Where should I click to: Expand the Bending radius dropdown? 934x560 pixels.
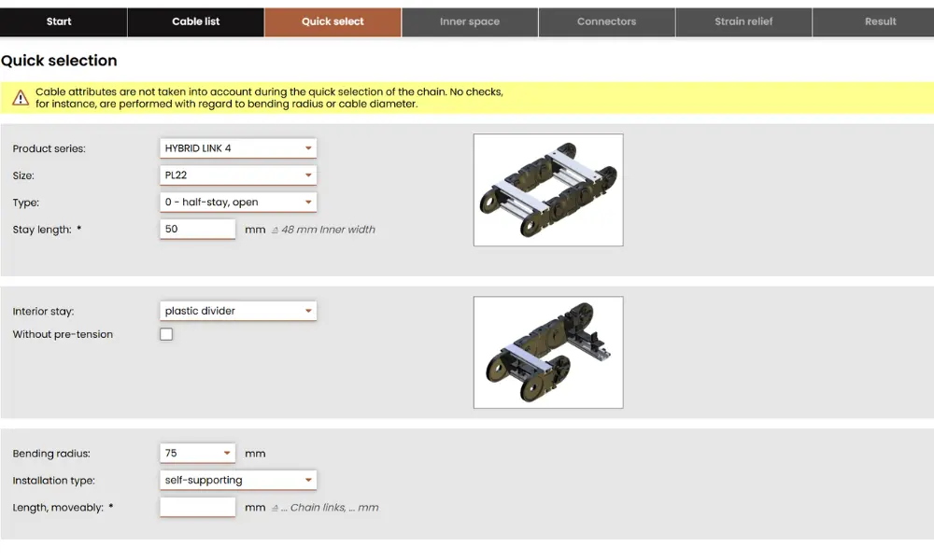(198, 453)
